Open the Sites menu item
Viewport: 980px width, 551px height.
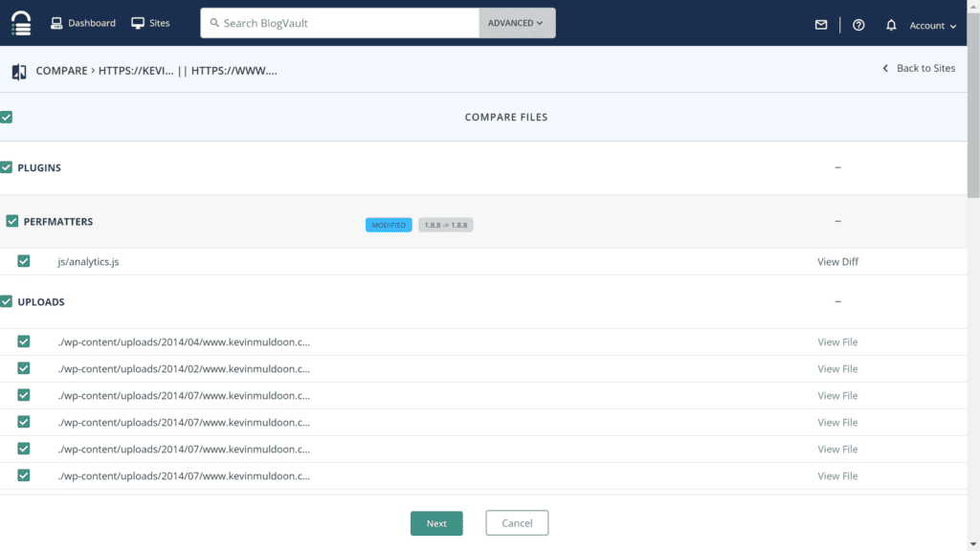[150, 23]
